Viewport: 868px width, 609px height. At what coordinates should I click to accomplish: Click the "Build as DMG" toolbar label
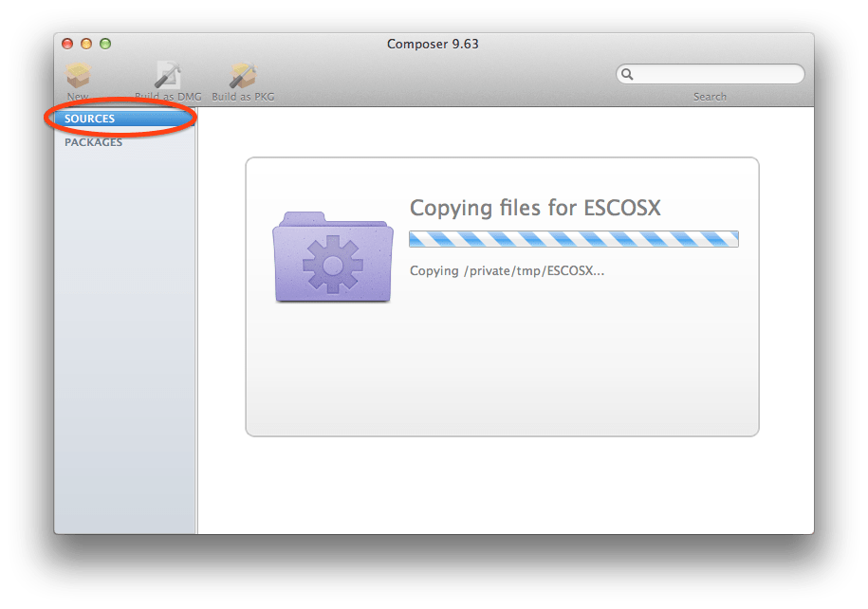coord(168,97)
